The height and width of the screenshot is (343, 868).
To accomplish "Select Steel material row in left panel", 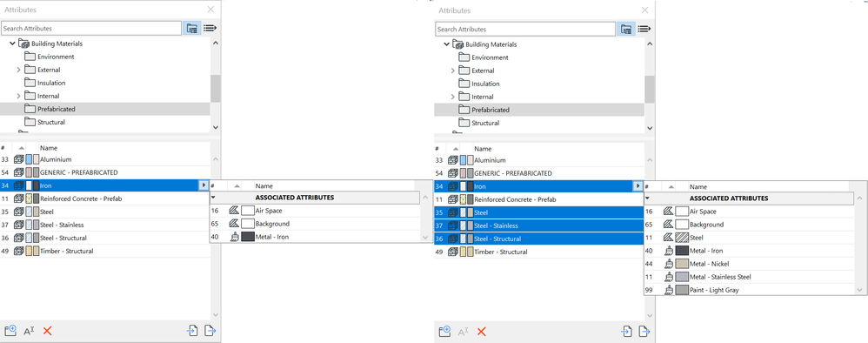I will (x=105, y=212).
